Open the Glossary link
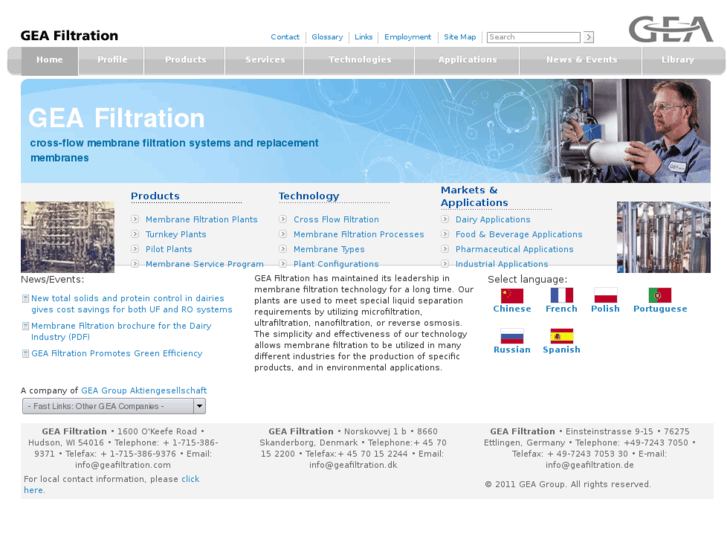This screenshot has height=545, width=727. [327, 37]
